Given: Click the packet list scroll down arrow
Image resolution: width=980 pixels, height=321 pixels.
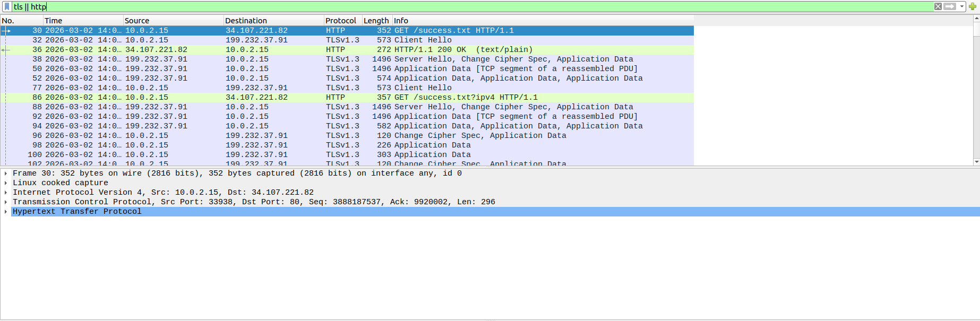Looking at the screenshot, I should point(976,161).
